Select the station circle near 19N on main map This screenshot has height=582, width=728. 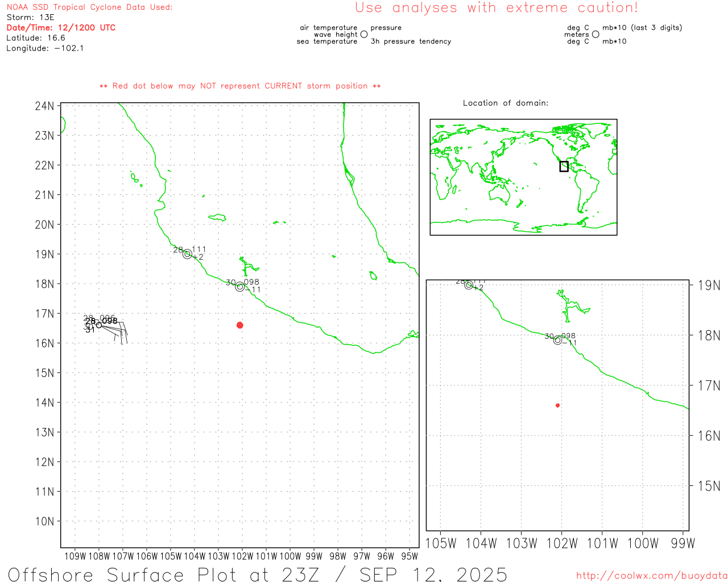point(187,254)
